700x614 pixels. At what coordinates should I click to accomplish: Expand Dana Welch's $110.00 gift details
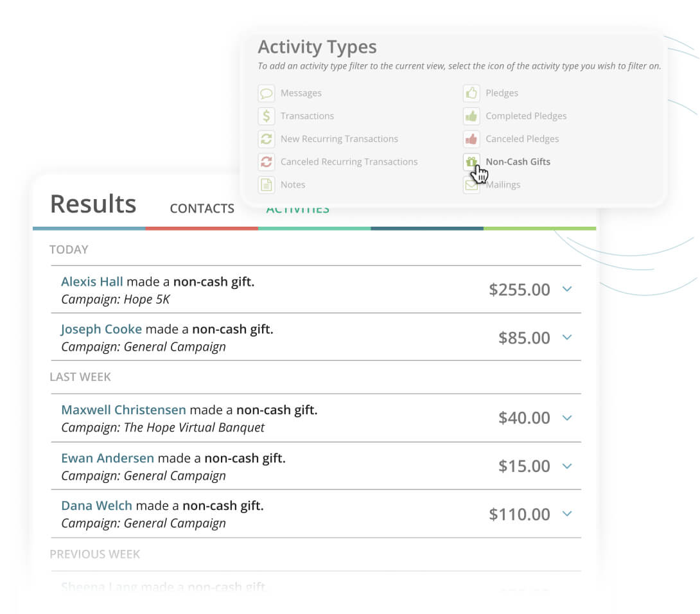(x=567, y=514)
